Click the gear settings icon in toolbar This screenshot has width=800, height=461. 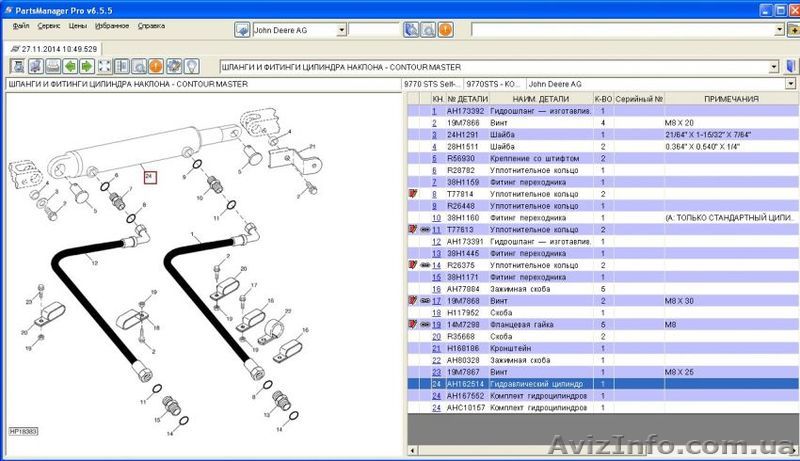[x=172, y=67]
